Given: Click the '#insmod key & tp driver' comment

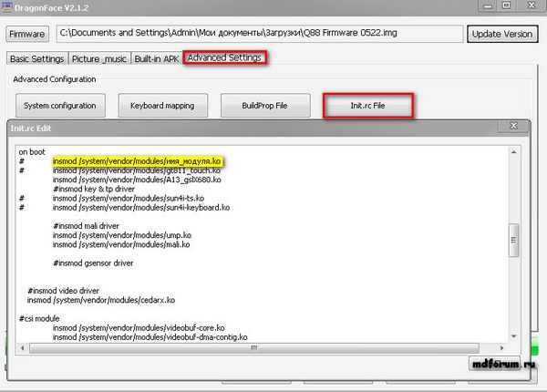Looking at the screenshot, I should point(94,189).
